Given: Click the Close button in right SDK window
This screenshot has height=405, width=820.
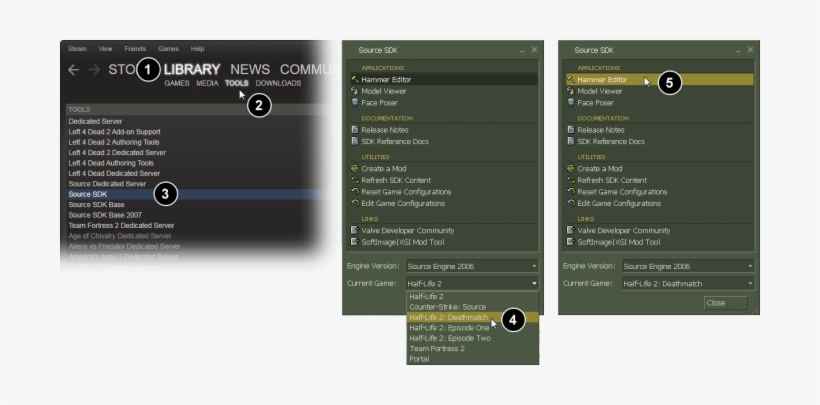Looking at the screenshot, I should 725,303.
